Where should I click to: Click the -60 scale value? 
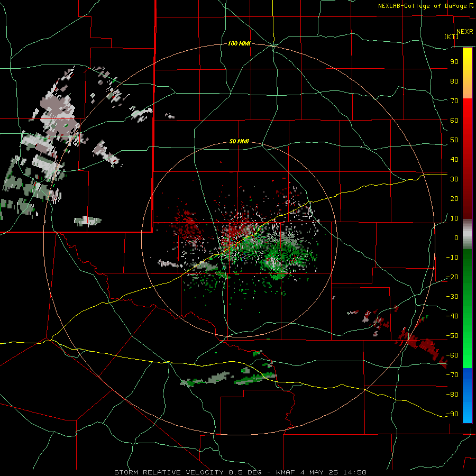click(452, 355)
